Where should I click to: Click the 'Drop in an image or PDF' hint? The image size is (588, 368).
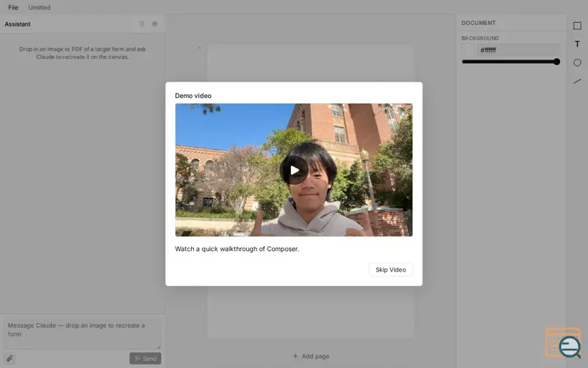pyautogui.click(x=82, y=53)
